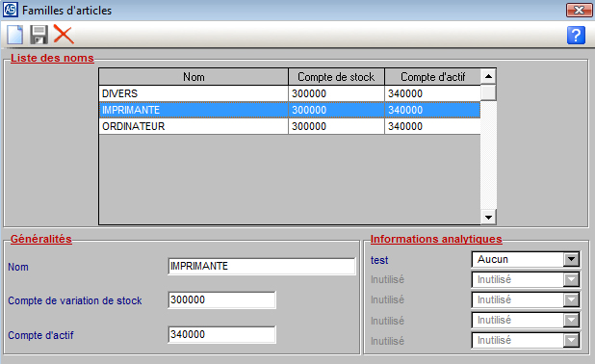Open the test analytic dropdown showing Aucun

pos(571,260)
